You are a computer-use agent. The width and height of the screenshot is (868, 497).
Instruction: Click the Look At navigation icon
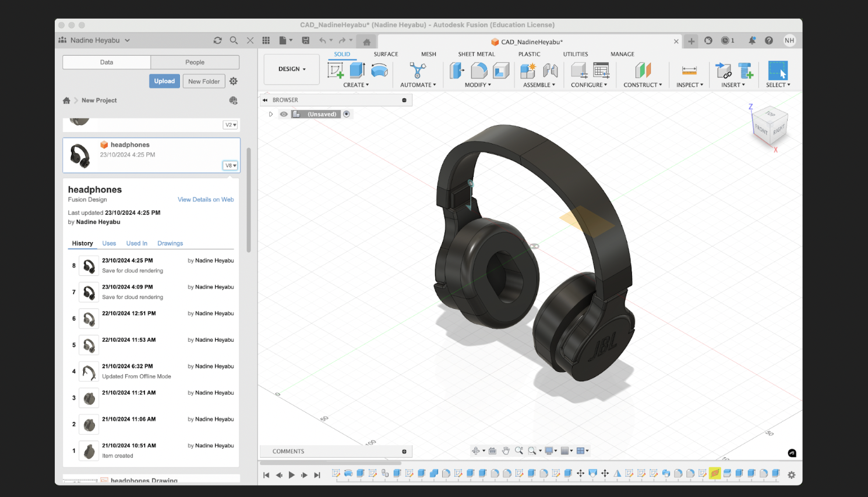click(x=492, y=450)
